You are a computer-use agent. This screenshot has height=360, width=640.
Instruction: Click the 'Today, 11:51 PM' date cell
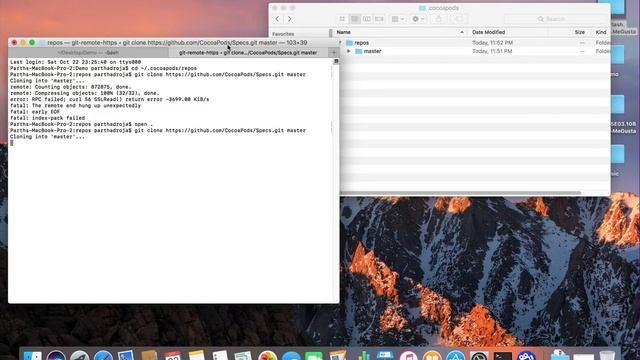click(x=492, y=51)
